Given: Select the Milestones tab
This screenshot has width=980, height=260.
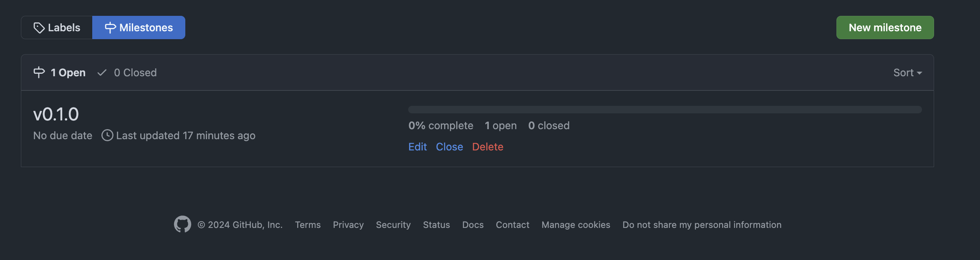Looking at the screenshot, I should pos(139,27).
